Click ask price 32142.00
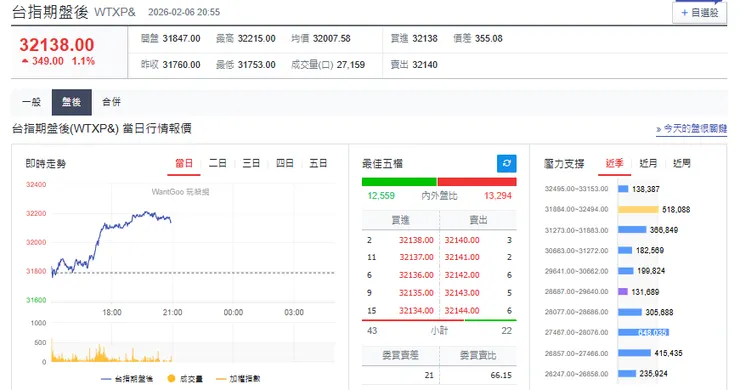The image size is (740, 390). click(x=462, y=275)
